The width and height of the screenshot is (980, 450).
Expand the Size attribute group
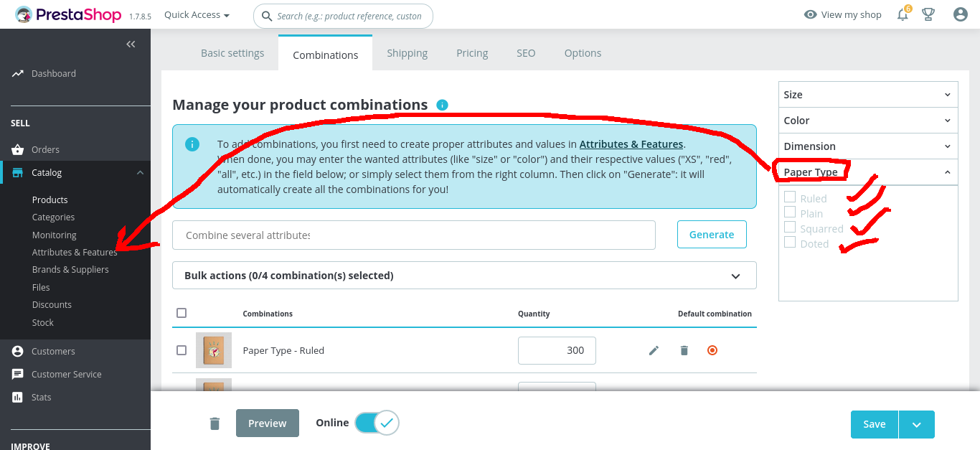(x=868, y=95)
